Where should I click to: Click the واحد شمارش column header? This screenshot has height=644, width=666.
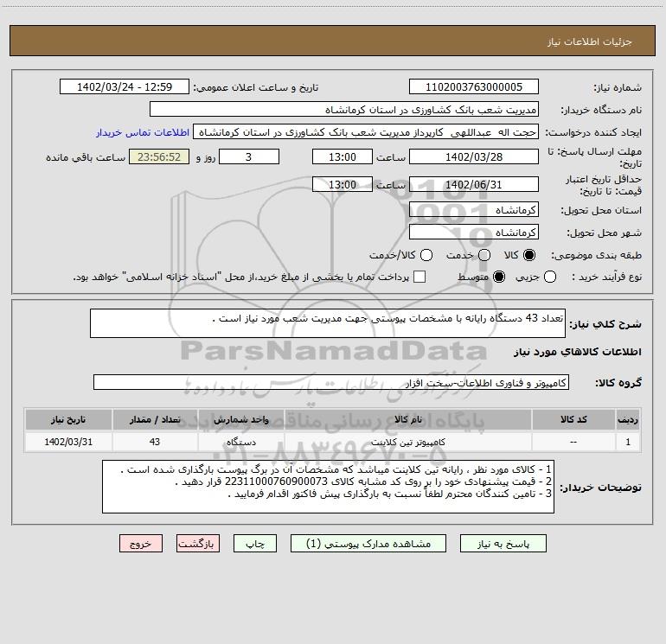240,419
